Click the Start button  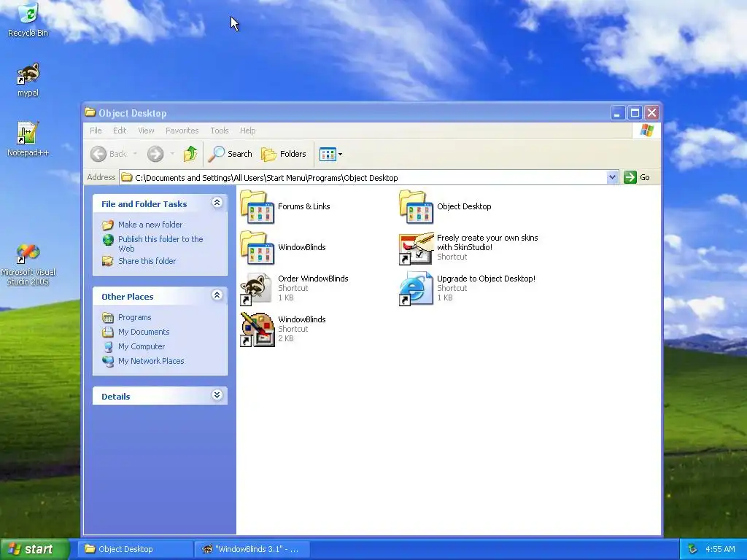click(34, 549)
